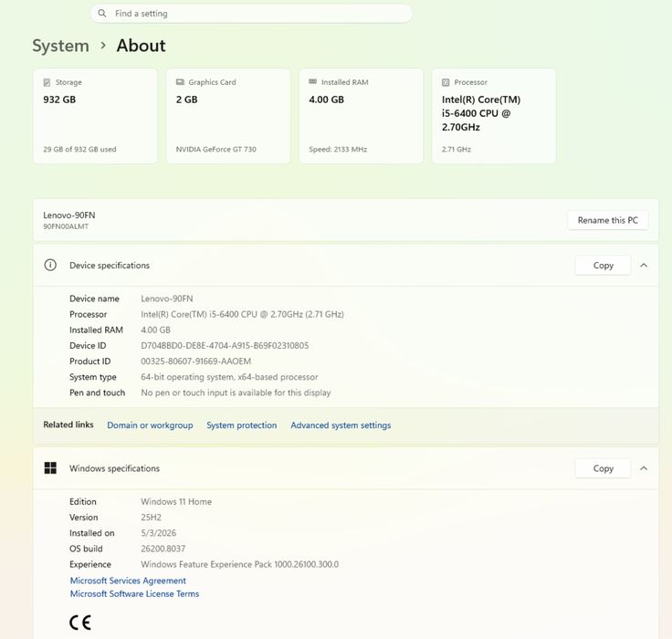Click Installed RAM value 4.00 GB in specifications
672x639 pixels.
point(155,330)
